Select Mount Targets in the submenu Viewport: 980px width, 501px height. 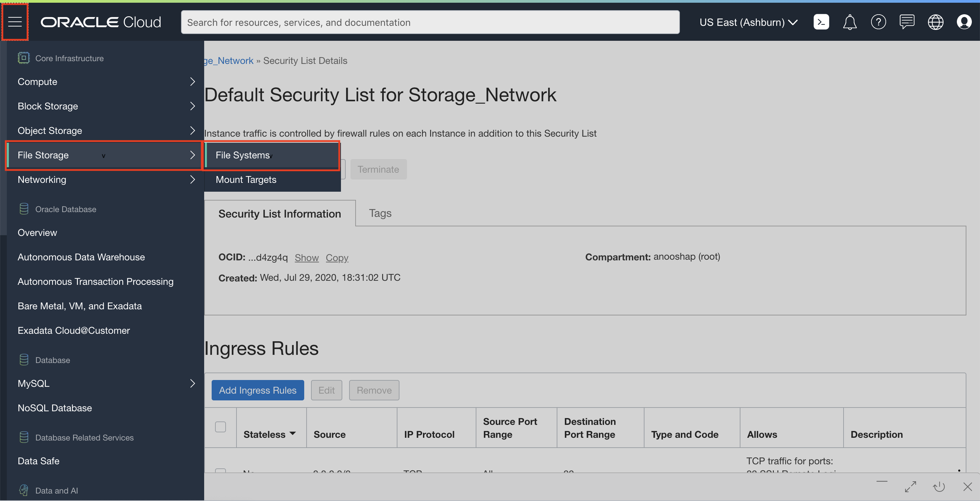point(246,180)
